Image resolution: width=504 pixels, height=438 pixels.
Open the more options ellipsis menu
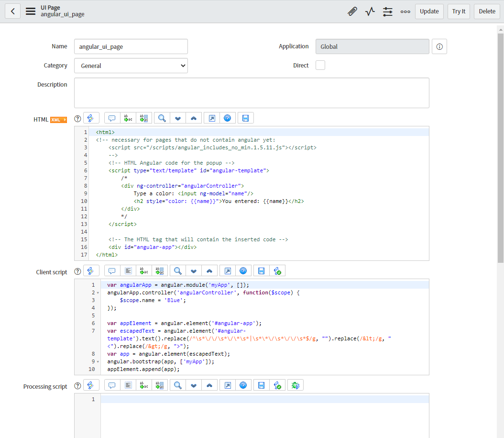pyautogui.click(x=405, y=11)
